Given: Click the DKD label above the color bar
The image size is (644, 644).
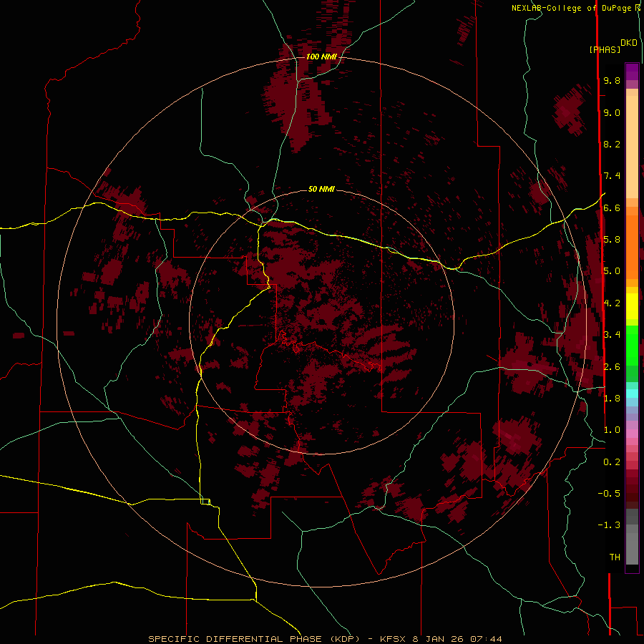Looking at the screenshot, I should pos(629,43).
